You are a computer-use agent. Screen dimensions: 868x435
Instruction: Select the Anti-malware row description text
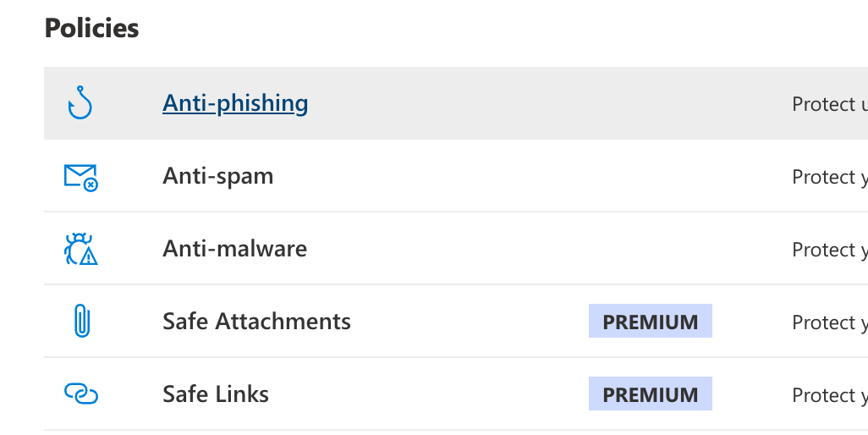click(x=829, y=250)
